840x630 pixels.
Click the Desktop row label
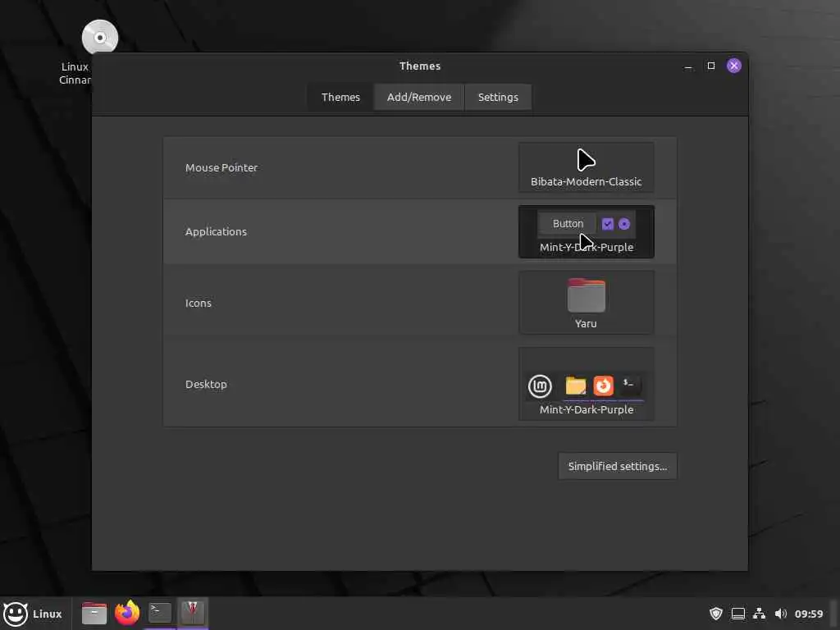coord(206,384)
